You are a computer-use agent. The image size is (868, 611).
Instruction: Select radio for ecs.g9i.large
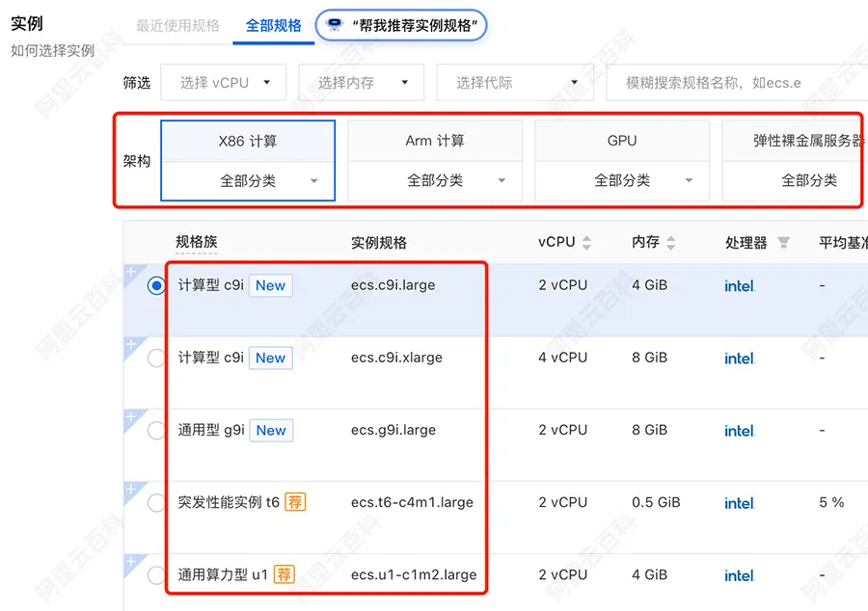click(156, 430)
